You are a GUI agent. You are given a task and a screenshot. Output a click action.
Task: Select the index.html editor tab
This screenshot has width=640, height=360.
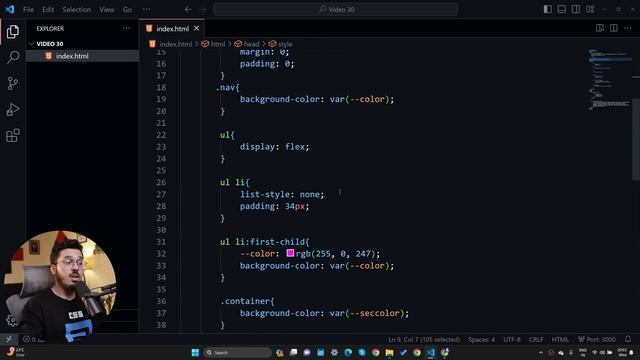click(x=172, y=29)
